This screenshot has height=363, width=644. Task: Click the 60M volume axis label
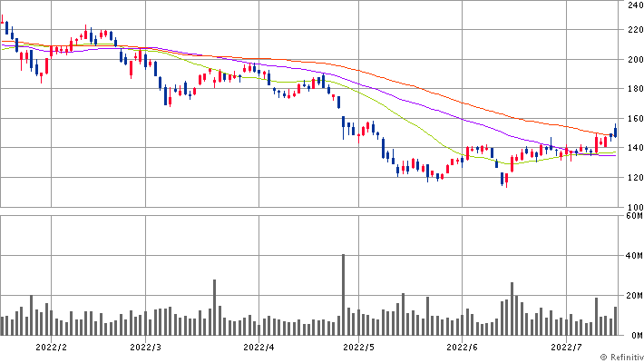(635, 217)
